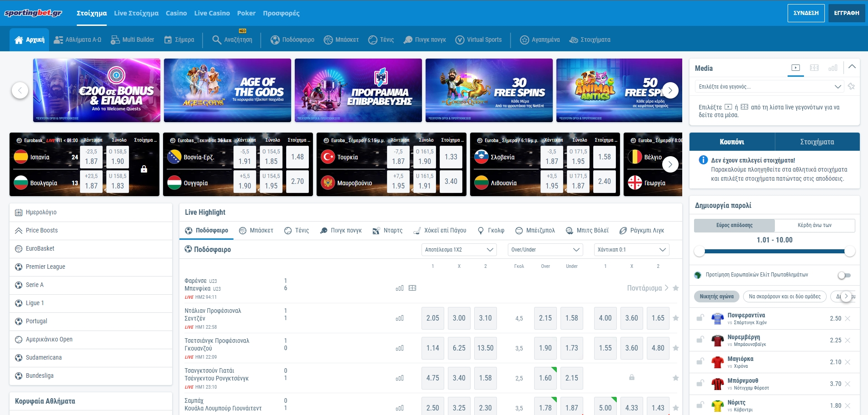This screenshot has height=415, width=868.
Task: Click the ΕΓΓΡΑΦΗ register button
Action: pyautogui.click(x=847, y=13)
